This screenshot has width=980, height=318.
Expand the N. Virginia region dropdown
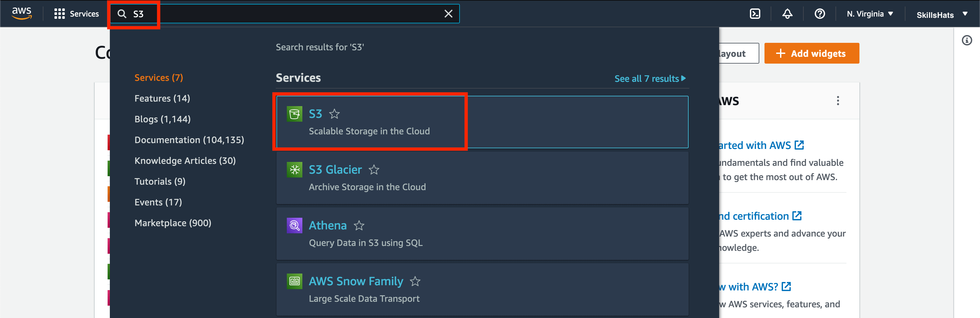[x=870, y=14]
